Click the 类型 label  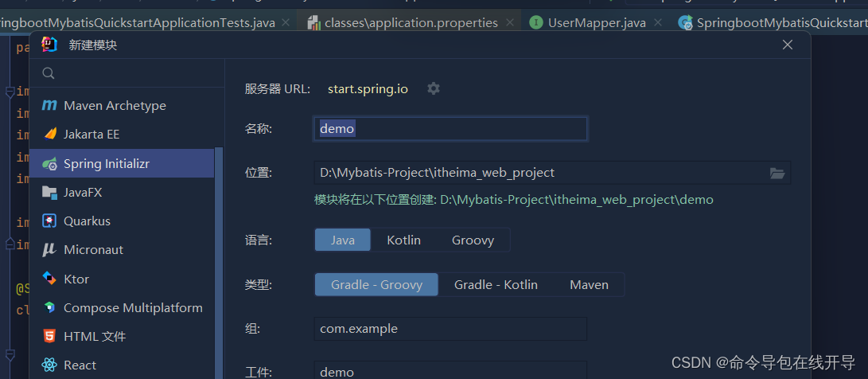[259, 285]
